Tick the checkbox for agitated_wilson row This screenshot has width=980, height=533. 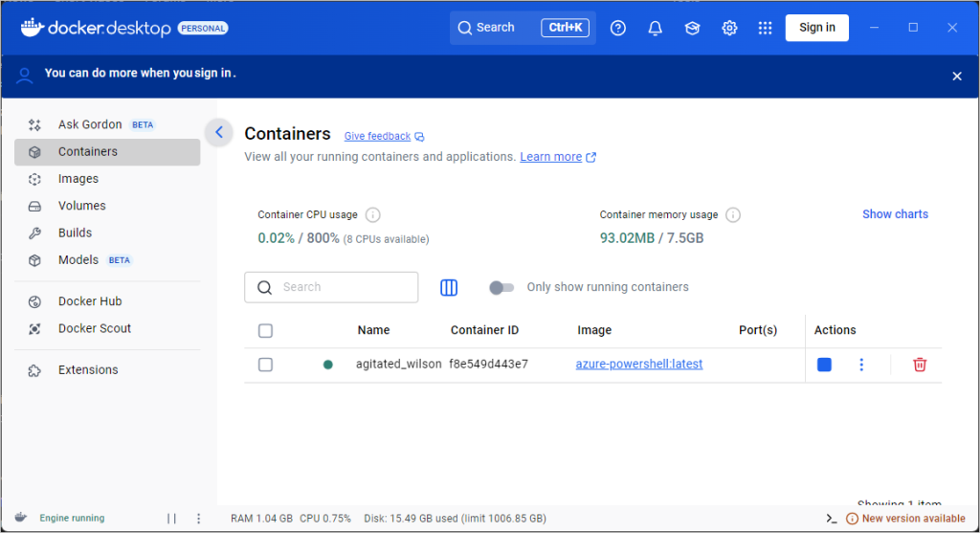(266, 365)
